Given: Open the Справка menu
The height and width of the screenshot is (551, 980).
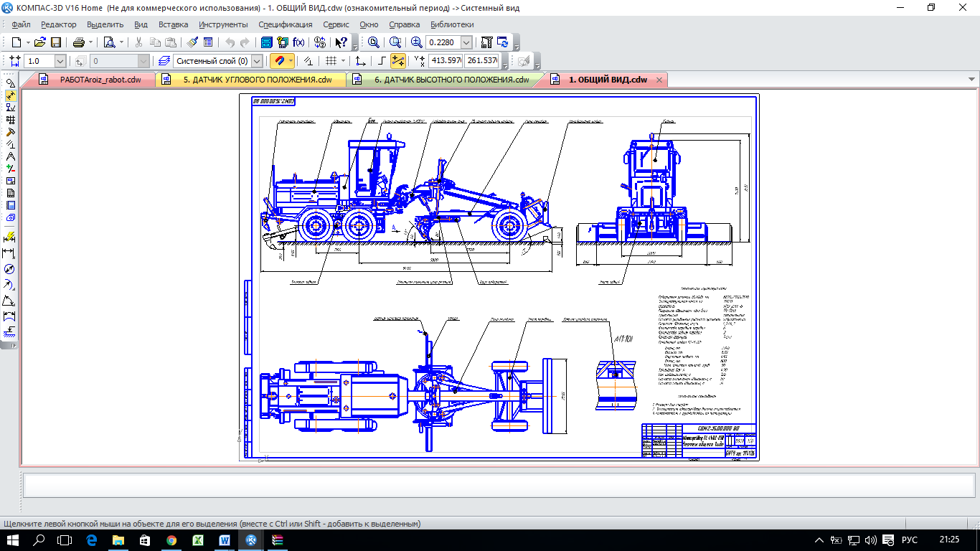Looking at the screenshot, I should 404,24.
